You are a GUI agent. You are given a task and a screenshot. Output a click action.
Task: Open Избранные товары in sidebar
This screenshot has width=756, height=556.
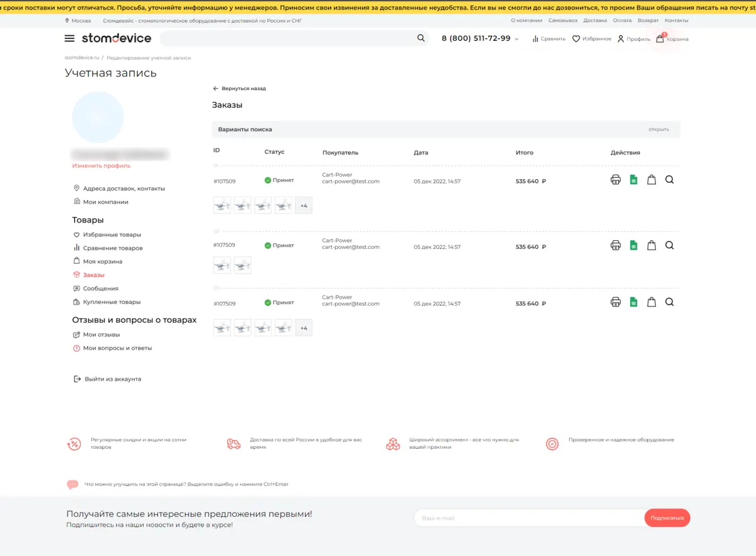(x=107, y=235)
